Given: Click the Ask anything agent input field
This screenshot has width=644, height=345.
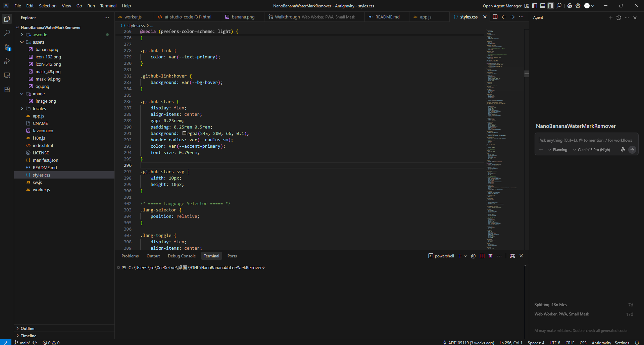Looking at the screenshot, I should pos(586,140).
